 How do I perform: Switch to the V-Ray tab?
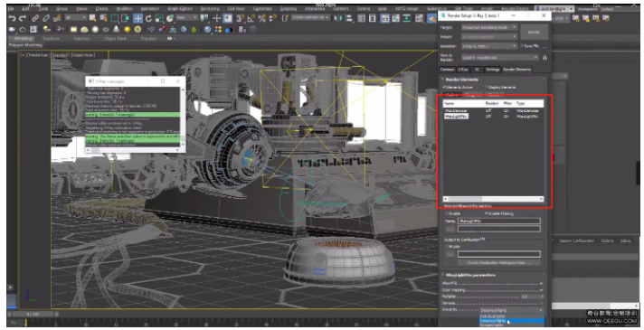click(463, 70)
